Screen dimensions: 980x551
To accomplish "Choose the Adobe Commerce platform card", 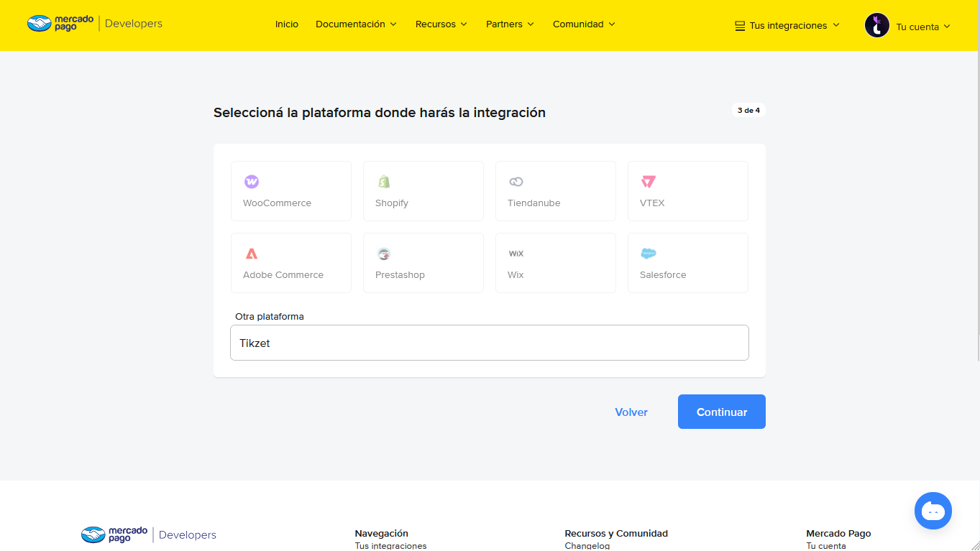I will coord(291,263).
